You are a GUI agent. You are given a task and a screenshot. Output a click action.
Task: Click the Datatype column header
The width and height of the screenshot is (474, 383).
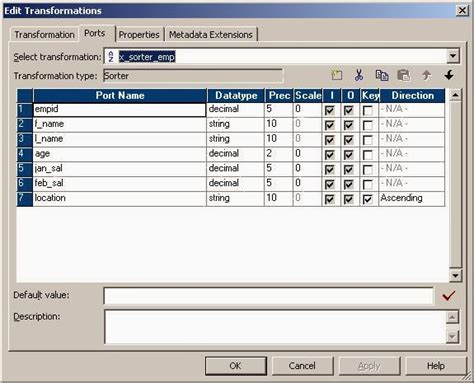point(236,96)
